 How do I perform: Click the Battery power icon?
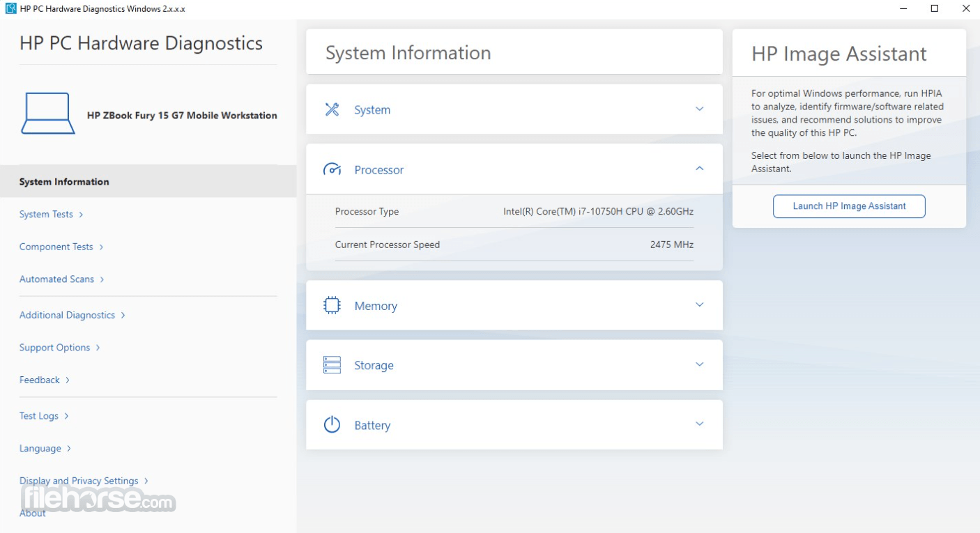click(x=332, y=424)
